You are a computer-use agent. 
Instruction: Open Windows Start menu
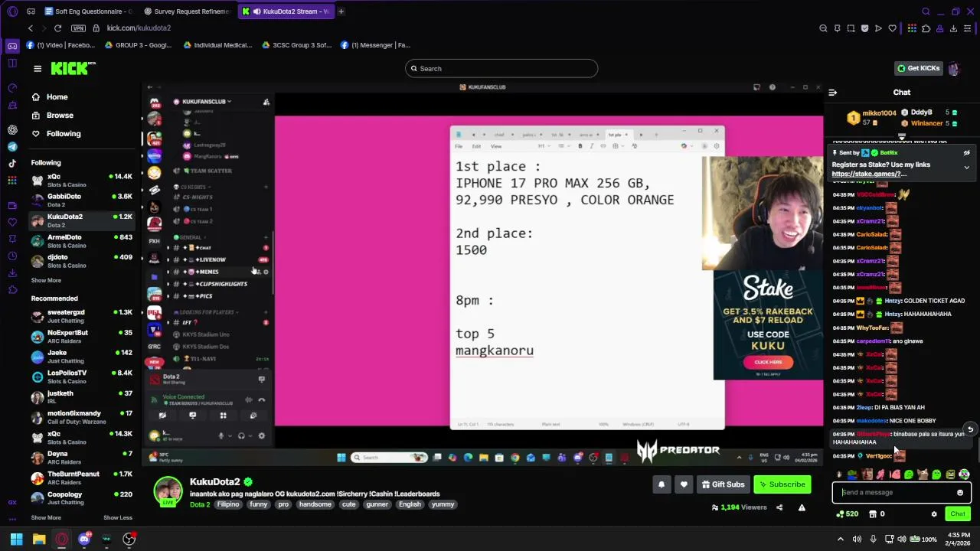point(16,540)
